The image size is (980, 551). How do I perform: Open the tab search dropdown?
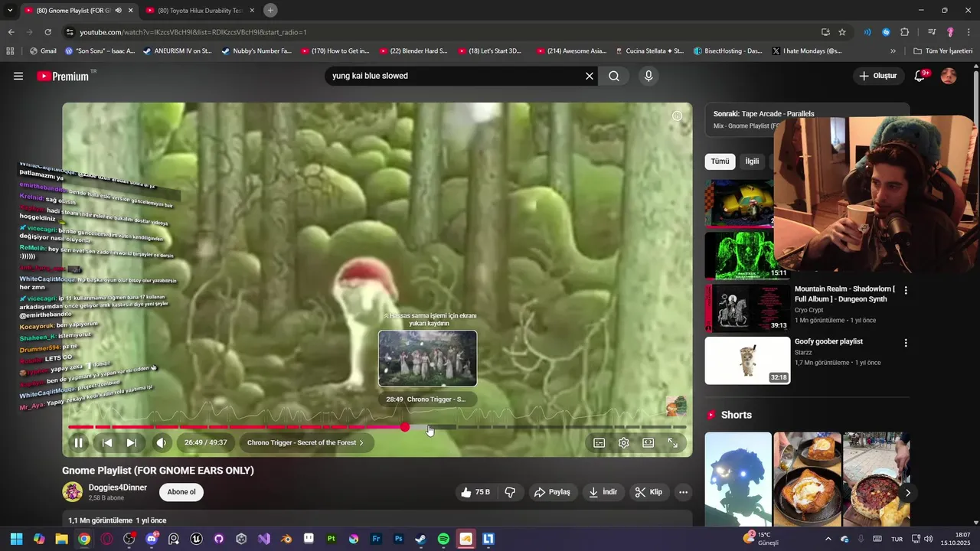(10, 10)
